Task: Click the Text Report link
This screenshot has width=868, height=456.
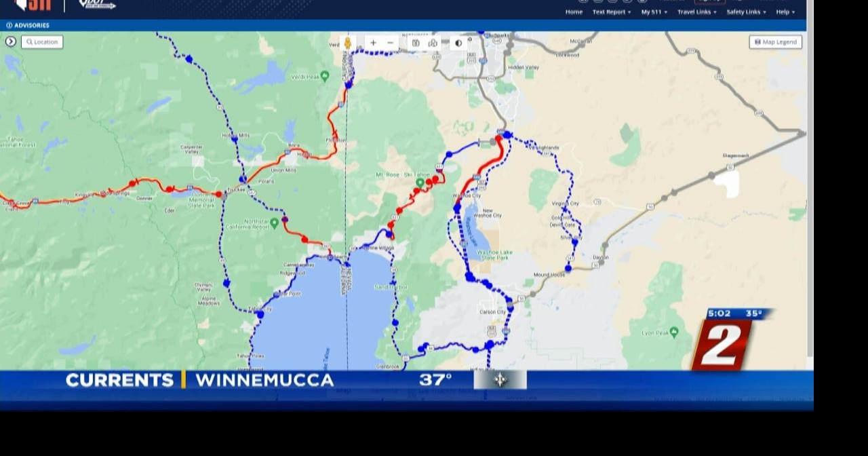Action: (x=609, y=12)
